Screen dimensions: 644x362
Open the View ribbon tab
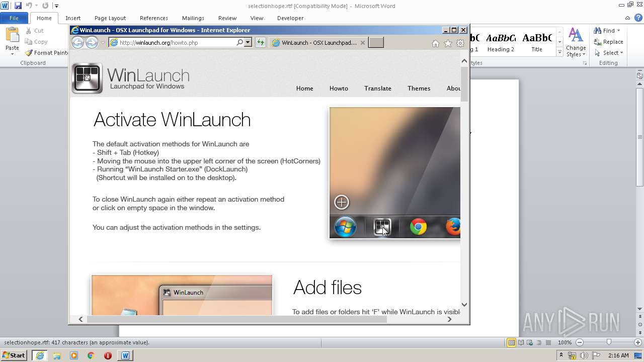(x=257, y=18)
